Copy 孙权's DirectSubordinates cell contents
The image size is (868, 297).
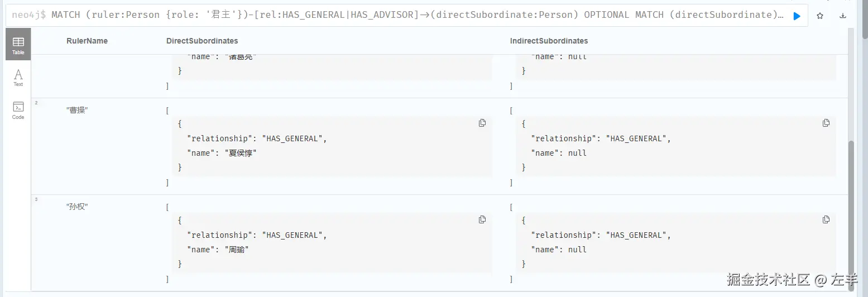pyautogui.click(x=482, y=219)
